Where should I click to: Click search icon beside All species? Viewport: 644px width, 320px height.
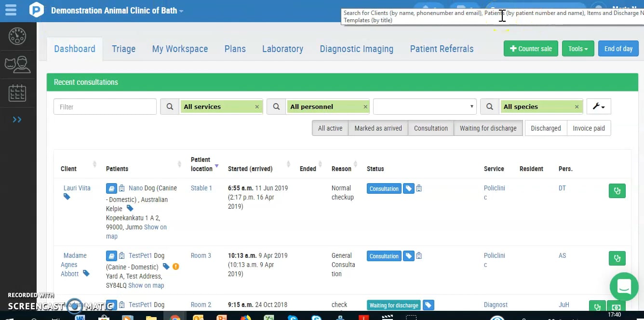coord(489,107)
